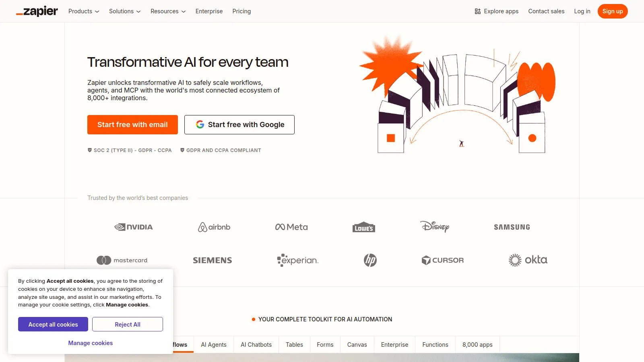Reject all cookies
Viewport: 644px width, 362px height.
[x=127, y=324]
